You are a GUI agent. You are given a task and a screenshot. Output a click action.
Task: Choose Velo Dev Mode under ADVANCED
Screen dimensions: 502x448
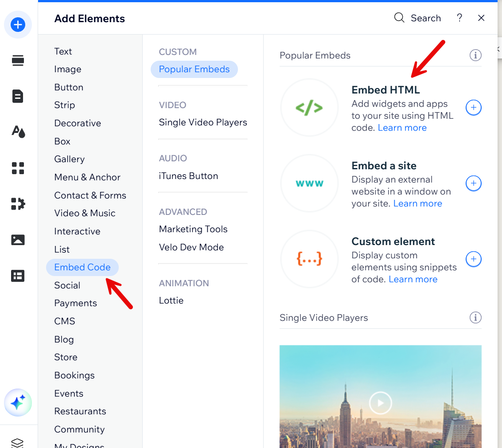[x=191, y=247]
